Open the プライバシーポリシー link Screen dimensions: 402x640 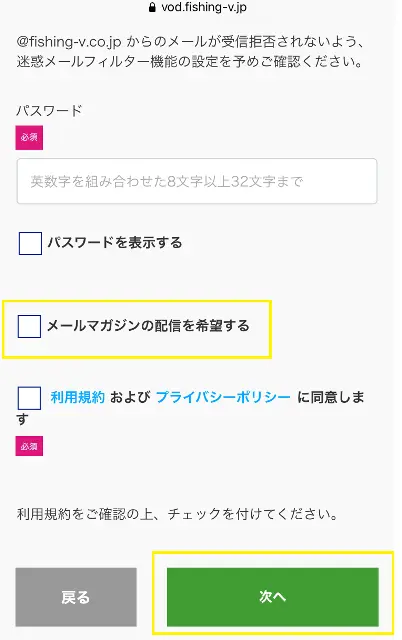(x=223, y=397)
